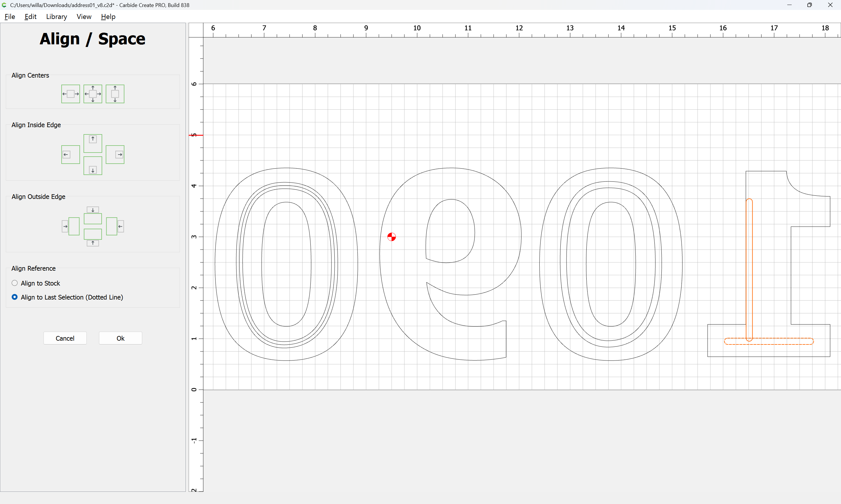The image size is (841, 504).
Task: Align inside edge to top
Action: tap(93, 143)
